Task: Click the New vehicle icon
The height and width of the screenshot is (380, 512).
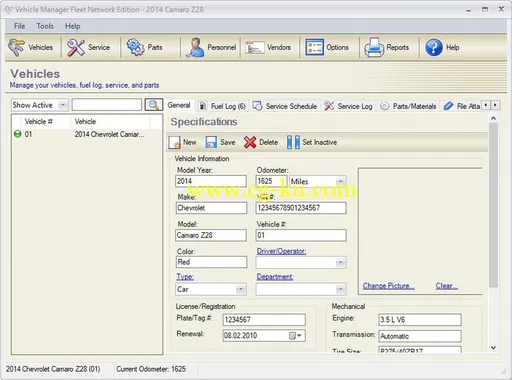Action: coord(174,142)
